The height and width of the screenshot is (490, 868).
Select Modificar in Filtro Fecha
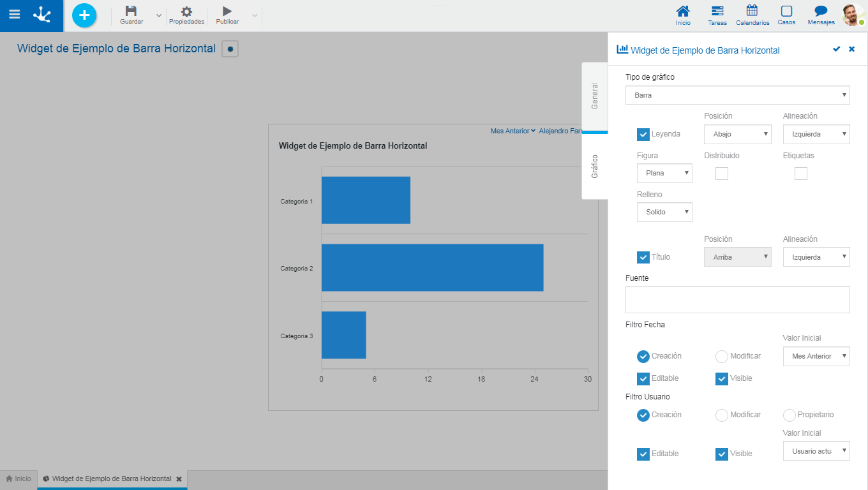722,356
